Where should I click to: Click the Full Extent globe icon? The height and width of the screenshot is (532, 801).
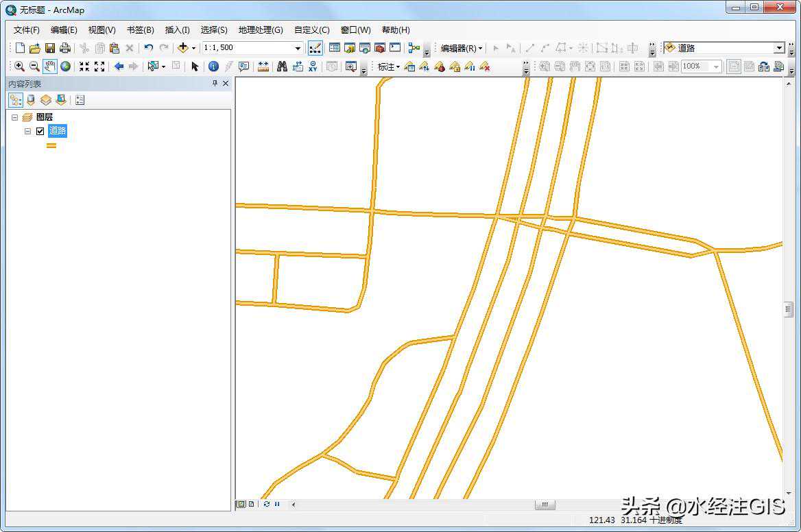(x=65, y=66)
